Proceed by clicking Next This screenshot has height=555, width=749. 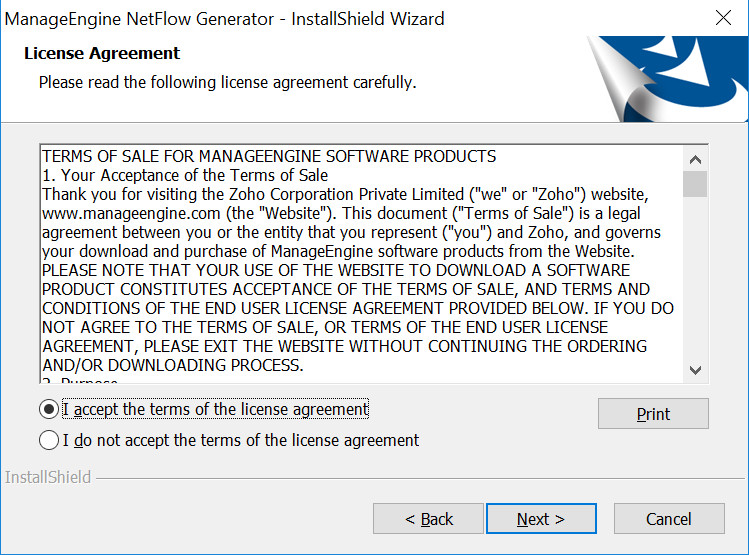pos(541,519)
